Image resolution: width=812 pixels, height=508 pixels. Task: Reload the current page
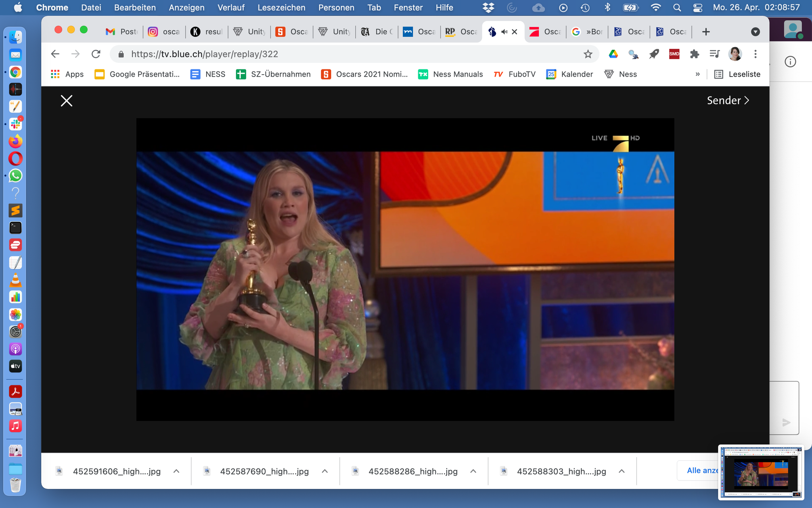pos(96,54)
